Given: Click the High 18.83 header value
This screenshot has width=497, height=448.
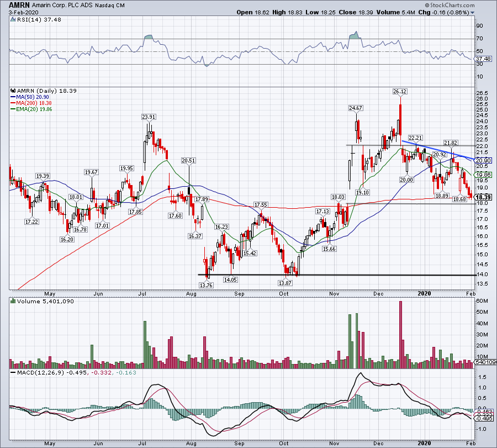Looking at the screenshot, I should 288,12.
